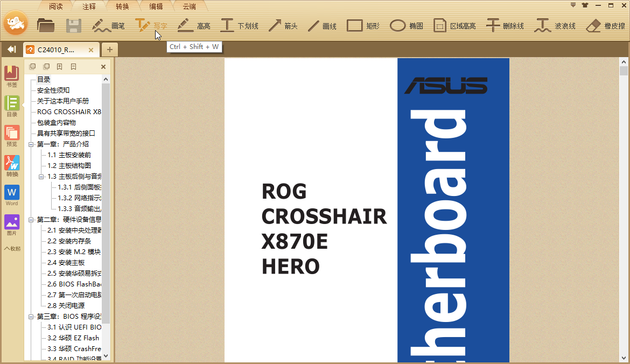This screenshot has width=630, height=364.
Task: Go to 1.1 主板安装前 section
Action: pyautogui.click(x=69, y=155)
